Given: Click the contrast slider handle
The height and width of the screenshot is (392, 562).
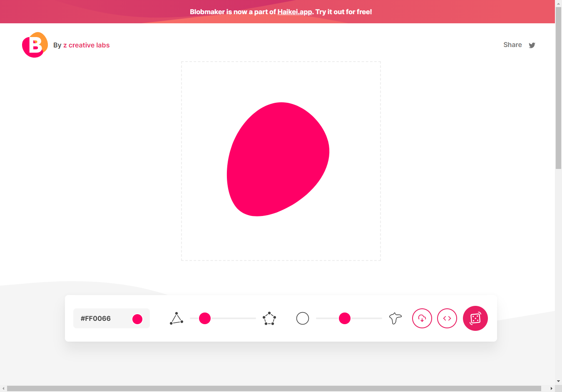Looking at the screenshot, I should pyautogui.click(x=345, y=318).
